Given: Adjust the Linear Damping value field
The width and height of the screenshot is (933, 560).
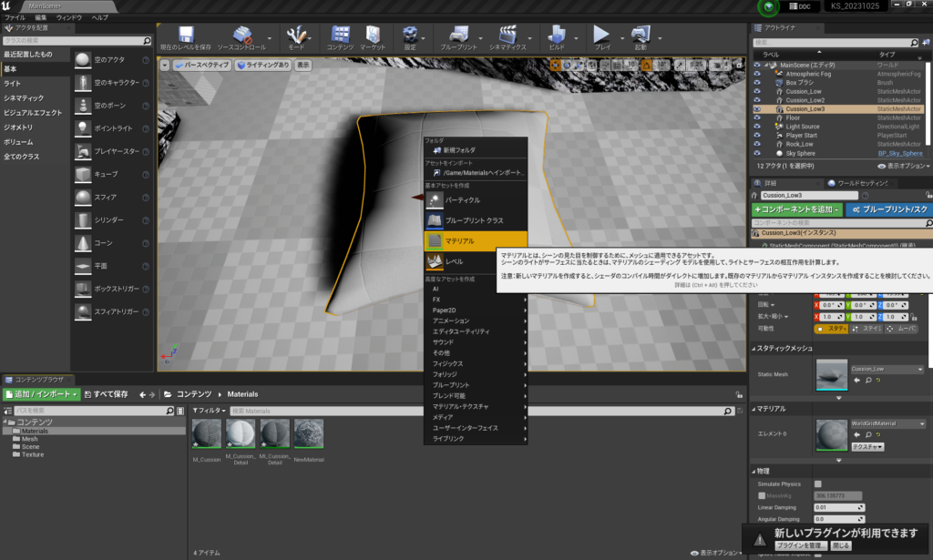Looking at the screenshot, I should click(x=838, y=508).
